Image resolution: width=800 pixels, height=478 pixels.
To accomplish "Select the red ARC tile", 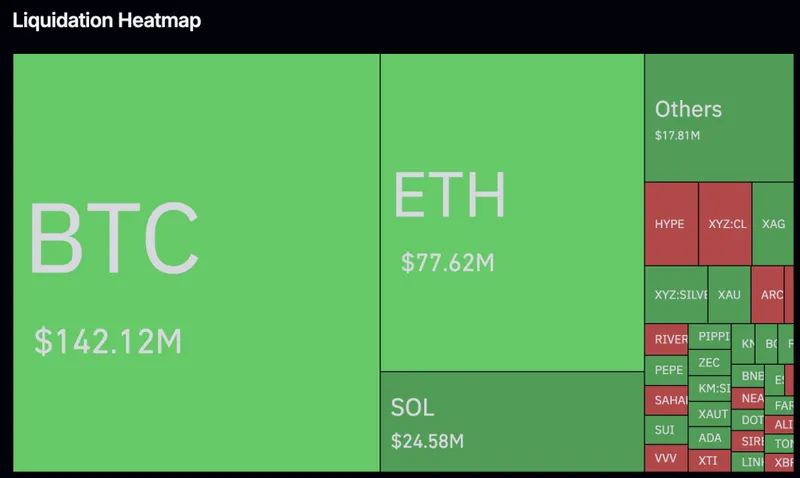I will (x=768, y=295).
